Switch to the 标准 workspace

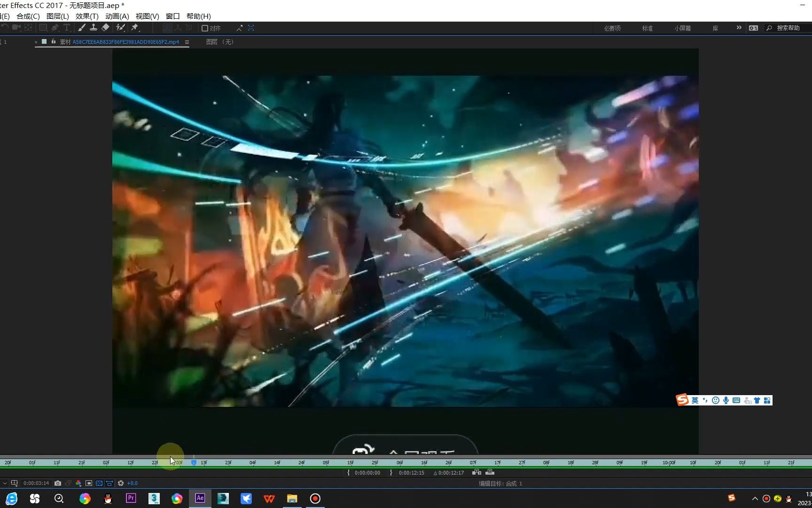click(x=648, y=28)
